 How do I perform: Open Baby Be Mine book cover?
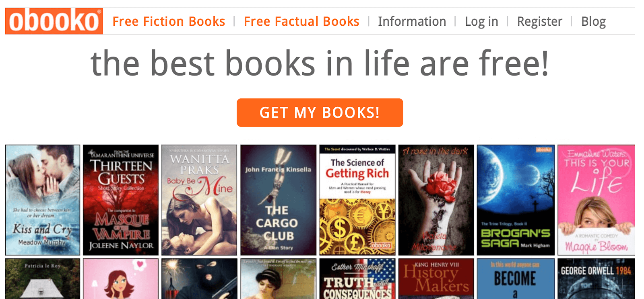[x=199, y=200]
